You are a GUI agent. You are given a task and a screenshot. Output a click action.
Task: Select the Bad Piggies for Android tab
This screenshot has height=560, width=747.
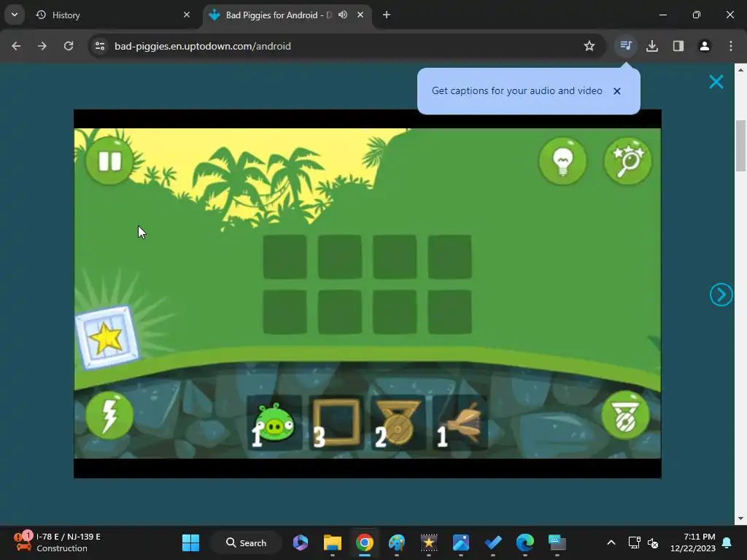(287, 15)
